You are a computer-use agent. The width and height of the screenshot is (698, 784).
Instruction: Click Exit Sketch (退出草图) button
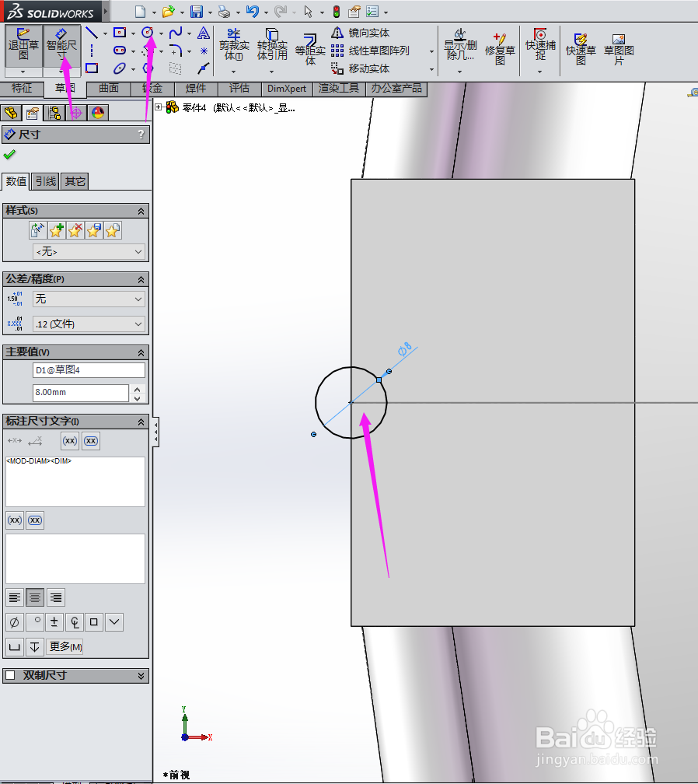tap(23, 45)
